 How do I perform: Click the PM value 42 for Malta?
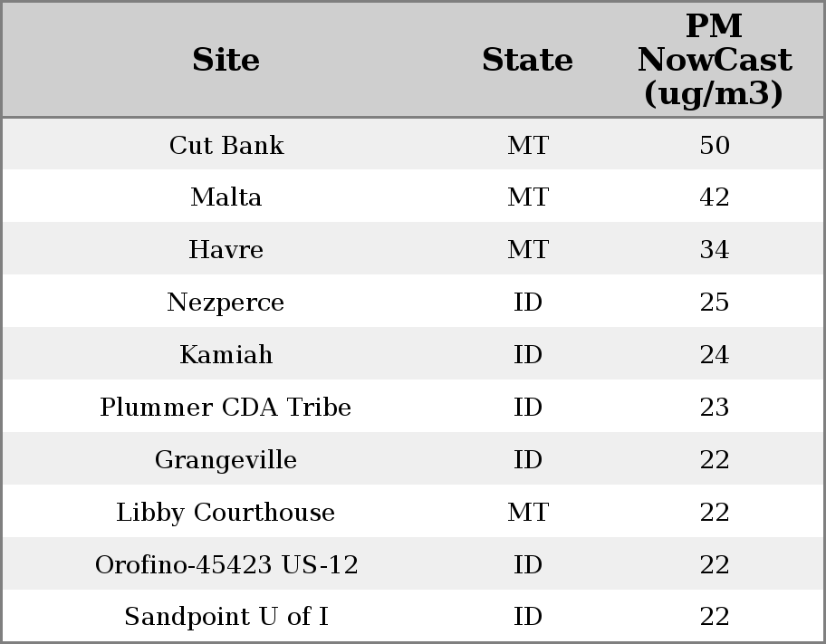tap(714, 197)
